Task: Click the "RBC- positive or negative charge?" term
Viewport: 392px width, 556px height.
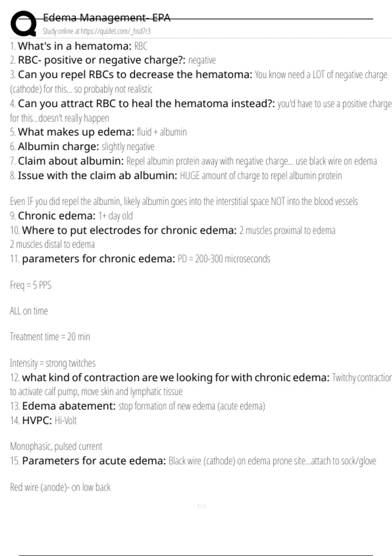Action: coord(102,60)
